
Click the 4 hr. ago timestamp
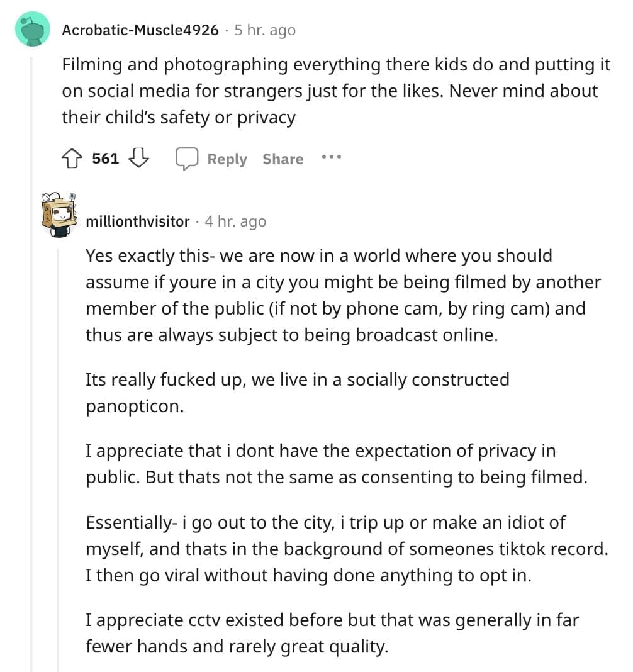tap(235, 221)
